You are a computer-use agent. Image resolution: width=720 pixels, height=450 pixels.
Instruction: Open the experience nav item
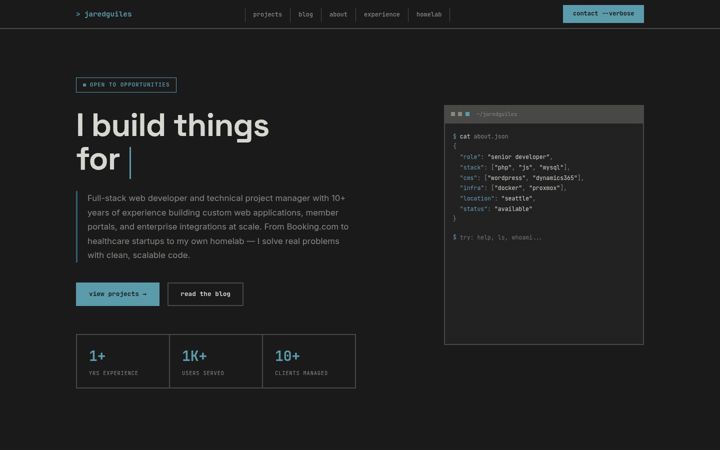point(382,15)
